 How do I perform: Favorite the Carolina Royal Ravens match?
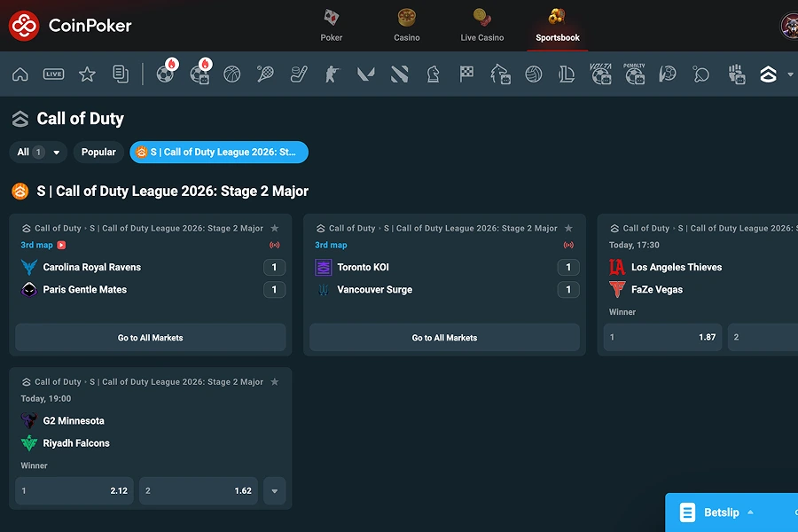tap(275, 229)
